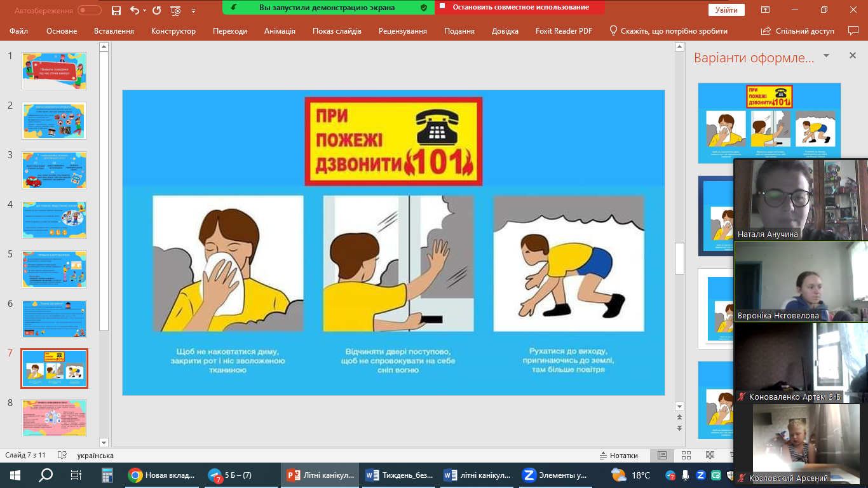The image size is (868, 488).
Task: Select slide 3 thumbnail
Action: coord(55,170)
